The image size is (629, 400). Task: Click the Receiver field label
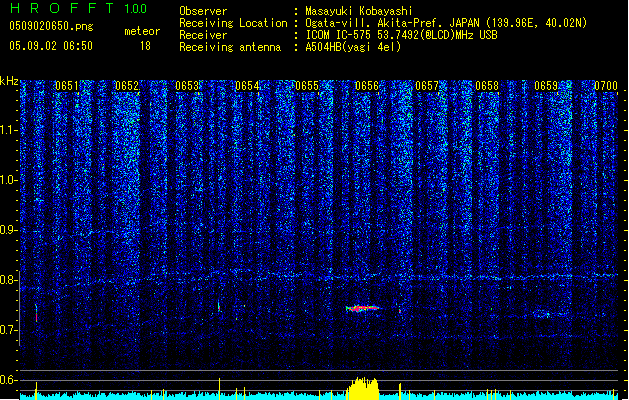pos(203,35)
